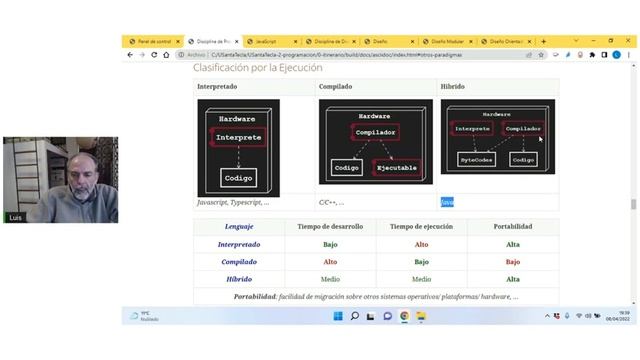Viewport: 640px width, 360px height.
Task: Open the Task View taskbar icon
Action: pyautogui.click(x=371, y=316)
